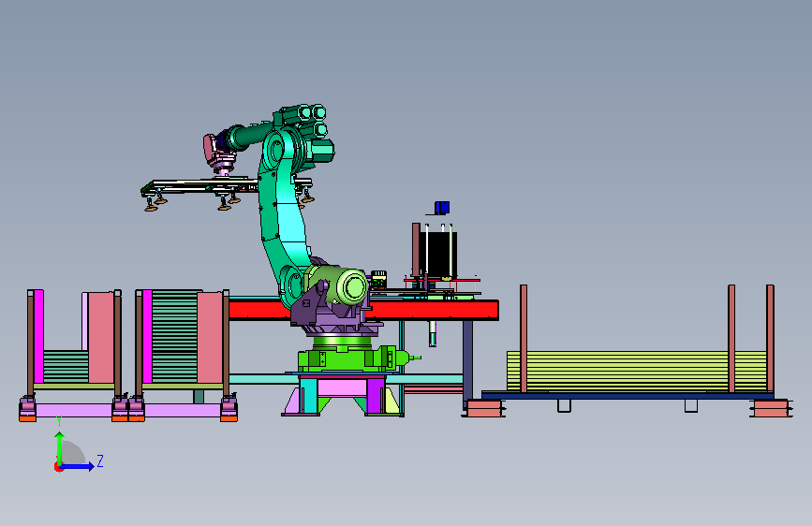Select the black box on the table
Screen dimensions: 812x526
point(437,254)
